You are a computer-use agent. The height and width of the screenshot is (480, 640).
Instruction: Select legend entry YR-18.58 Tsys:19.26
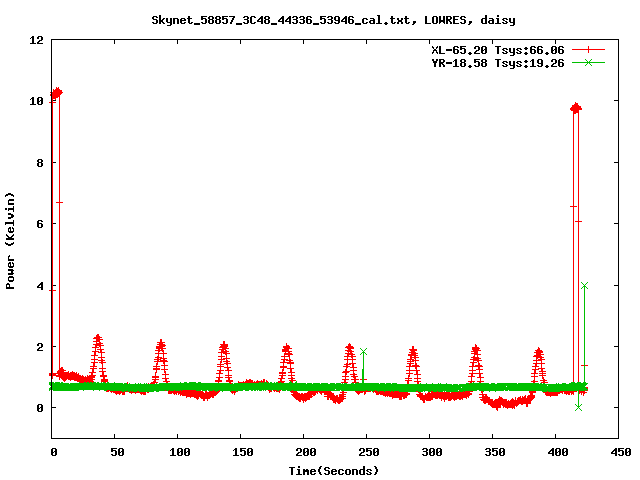498,63
